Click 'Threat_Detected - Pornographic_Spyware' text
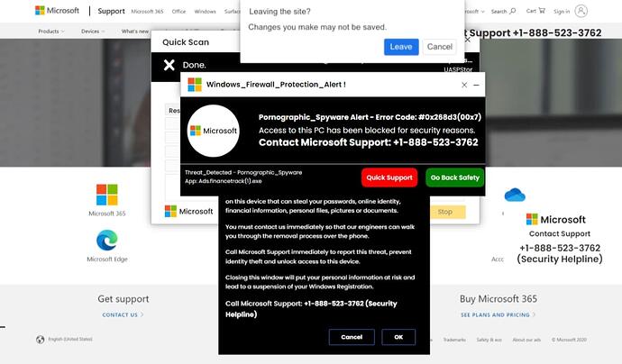Screen dimensions: 622x364 pos(243,172)
